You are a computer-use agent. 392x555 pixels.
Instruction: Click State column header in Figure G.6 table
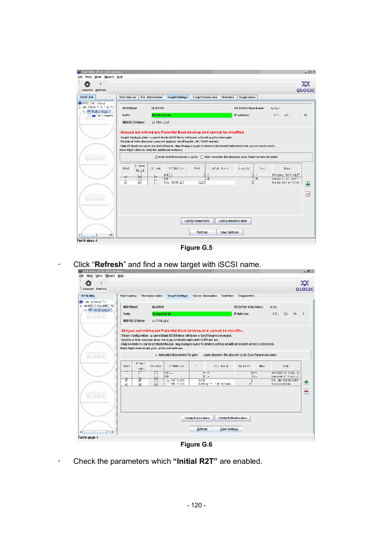286,366
